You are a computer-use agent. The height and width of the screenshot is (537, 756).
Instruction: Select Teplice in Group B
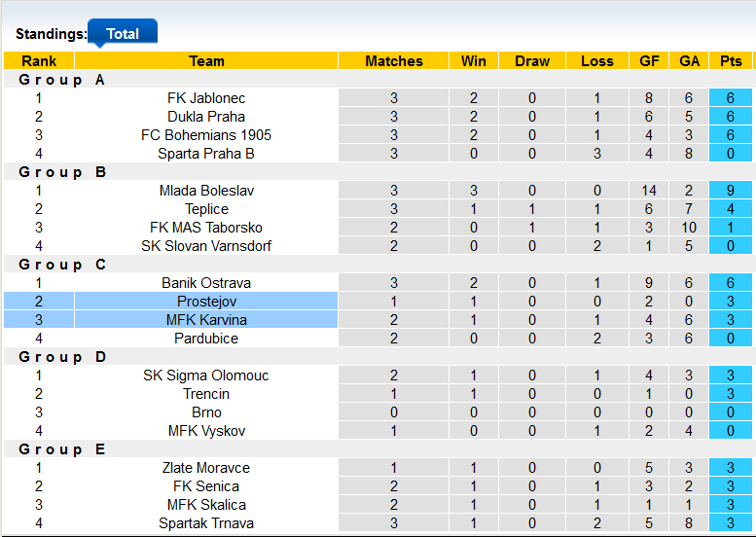(206, 209)
